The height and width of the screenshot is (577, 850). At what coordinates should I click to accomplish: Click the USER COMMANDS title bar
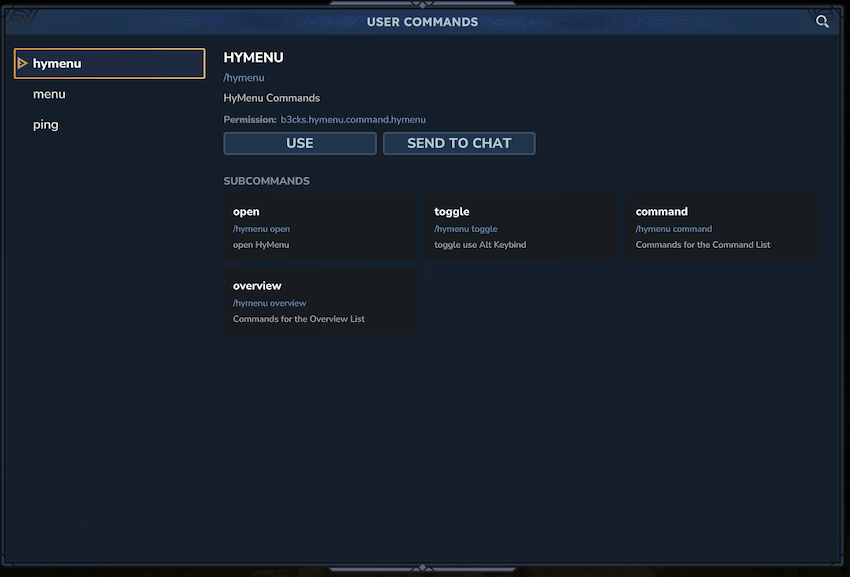[422, 22]
